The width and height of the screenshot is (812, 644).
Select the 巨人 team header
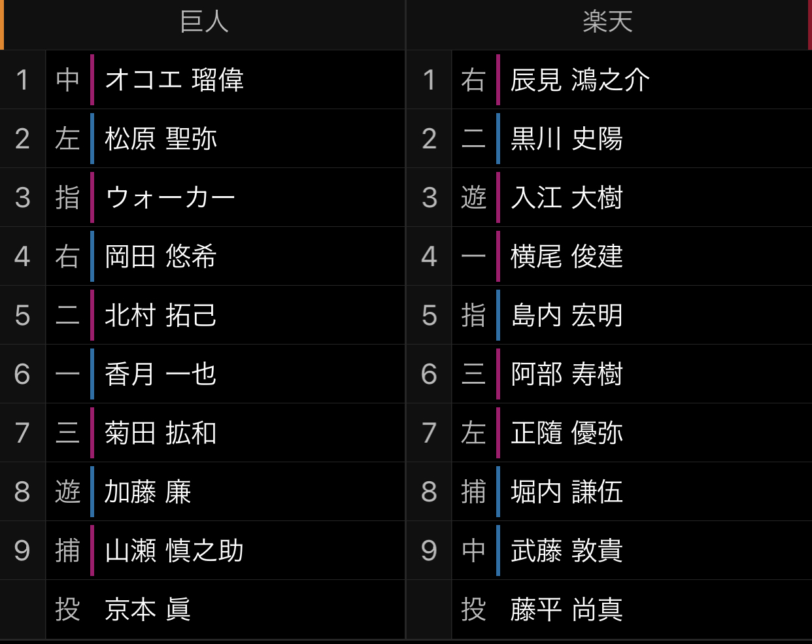click(x=204, y=22)
